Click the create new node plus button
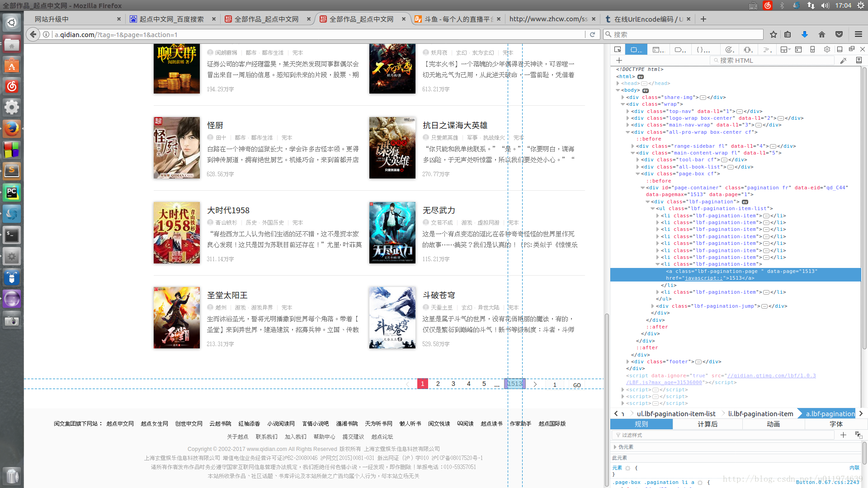 619,60
